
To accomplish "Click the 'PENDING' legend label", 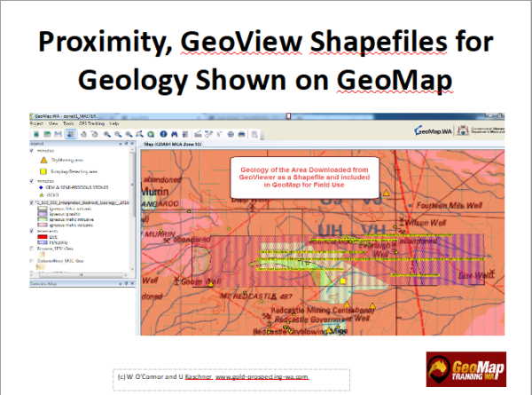I will click(59, 242).
